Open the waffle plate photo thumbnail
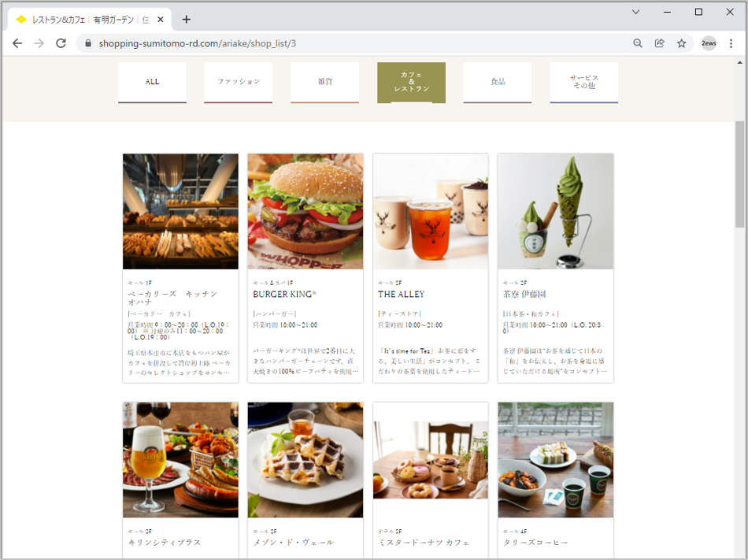 (305, 460)
